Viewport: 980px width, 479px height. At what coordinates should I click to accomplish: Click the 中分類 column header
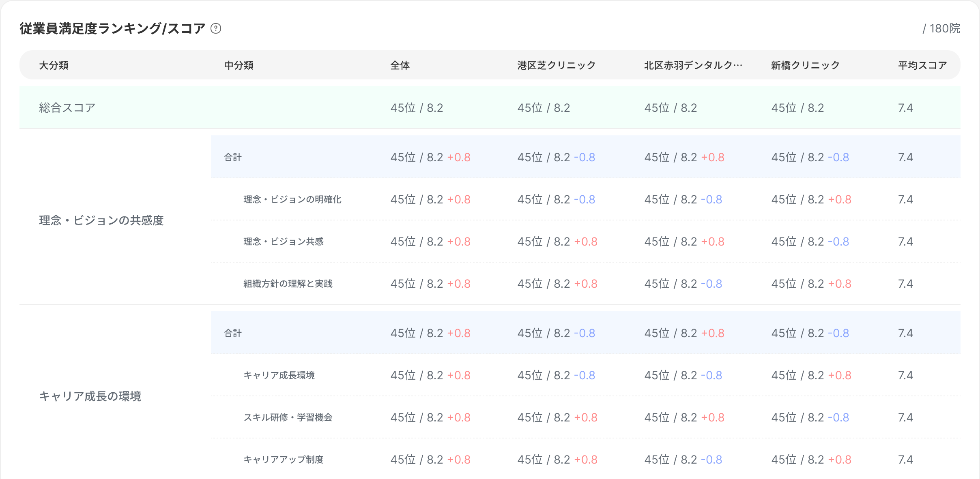pyautogui.click(x=239, y=65)
